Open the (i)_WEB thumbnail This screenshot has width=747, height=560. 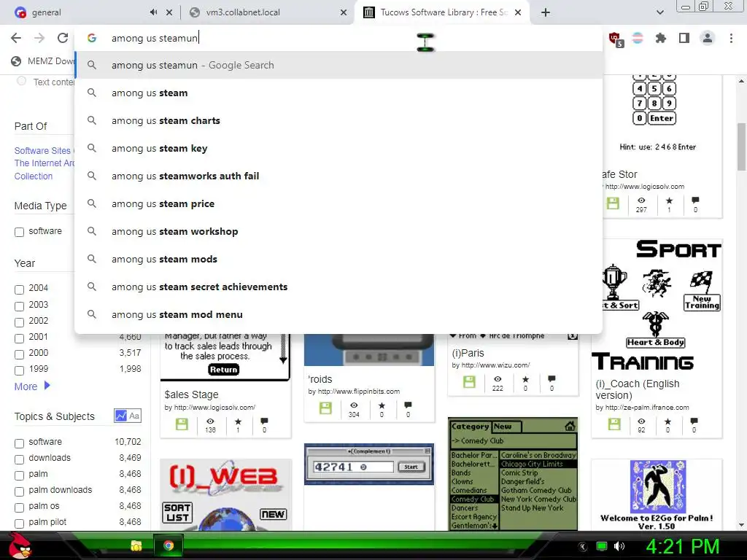226,495
